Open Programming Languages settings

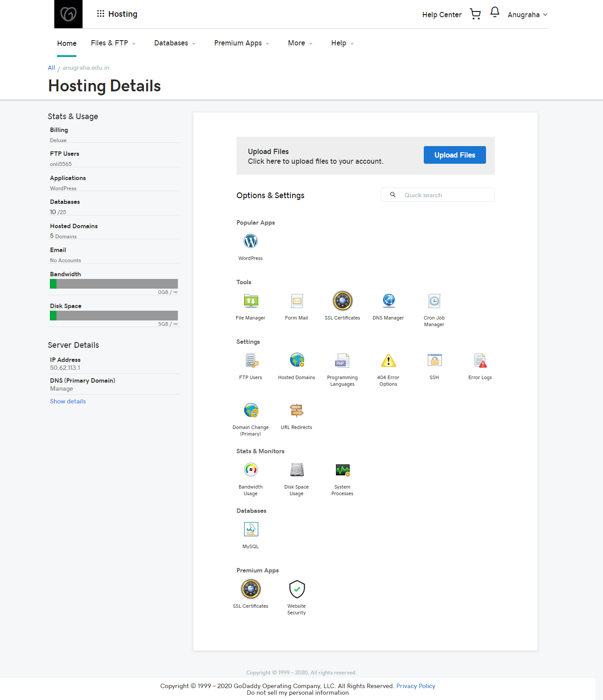coord(343,361)
